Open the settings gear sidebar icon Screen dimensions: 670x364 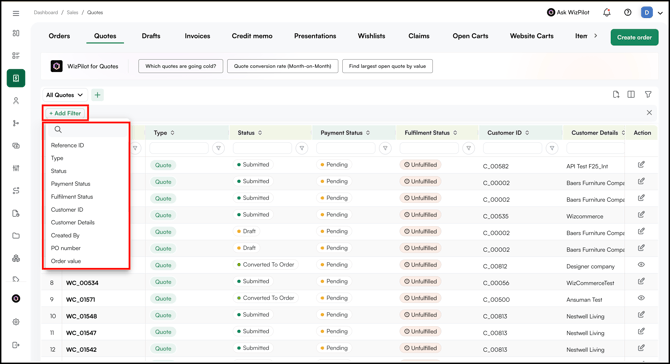click(x=16, y=322)
